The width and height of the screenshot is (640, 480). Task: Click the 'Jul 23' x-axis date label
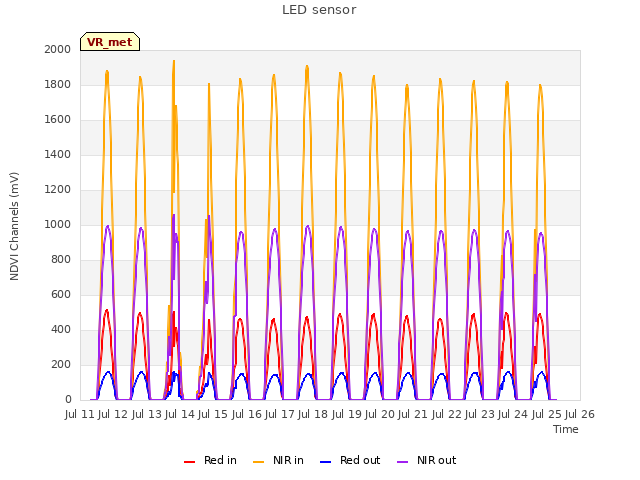pyautogui.click(x=480, y=414)
